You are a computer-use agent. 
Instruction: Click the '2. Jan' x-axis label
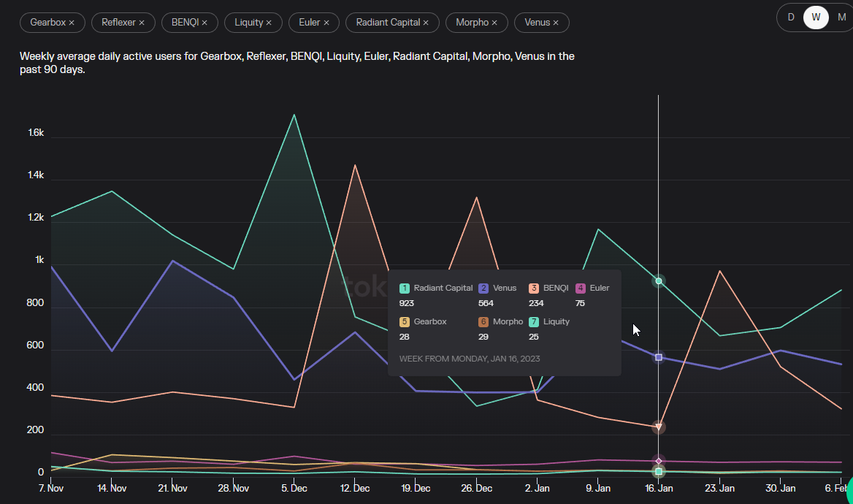pos(538,488)
